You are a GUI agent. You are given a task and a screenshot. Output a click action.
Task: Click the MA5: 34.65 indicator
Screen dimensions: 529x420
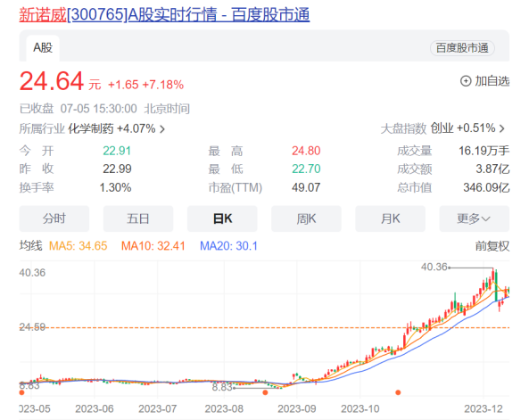[x=78, y=246]
